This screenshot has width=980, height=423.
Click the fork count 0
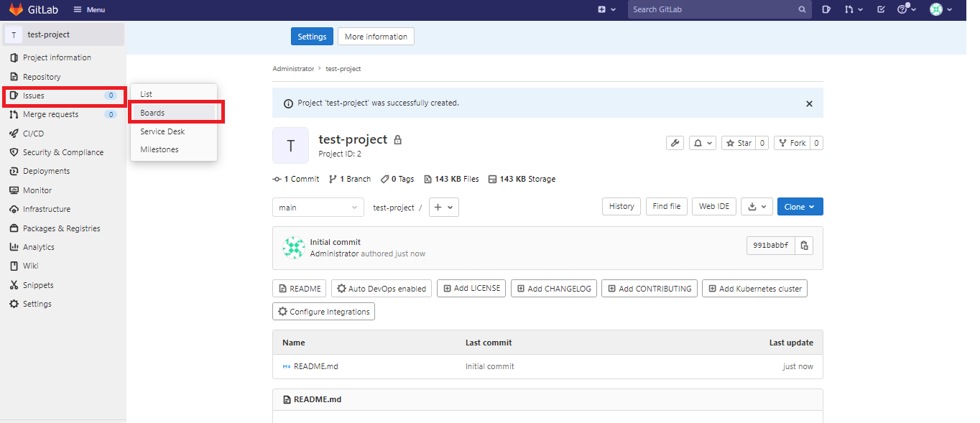click(817, 143)
